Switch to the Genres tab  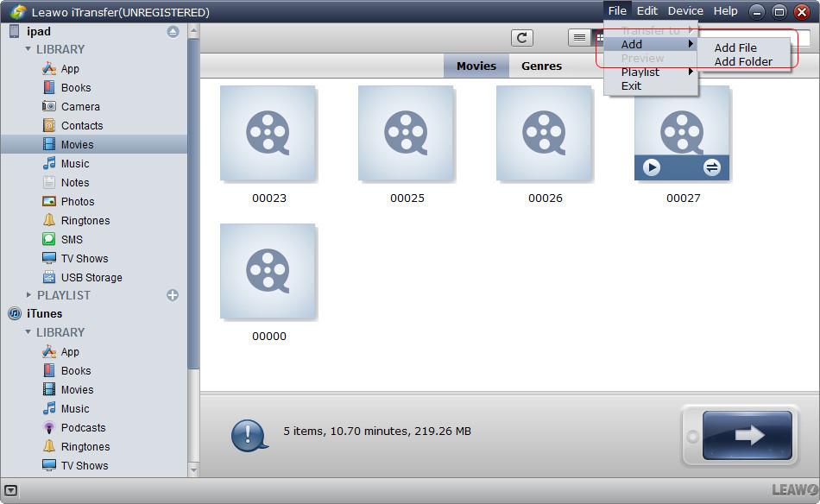pyautogui.click(x=541, y=66)
